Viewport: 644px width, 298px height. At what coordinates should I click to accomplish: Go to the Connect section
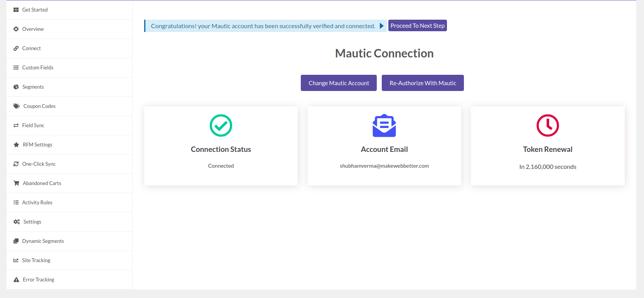[69, 48]
